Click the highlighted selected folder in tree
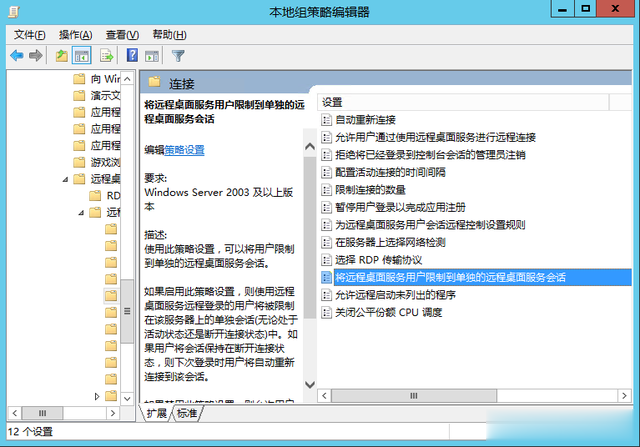 (111, 296)
